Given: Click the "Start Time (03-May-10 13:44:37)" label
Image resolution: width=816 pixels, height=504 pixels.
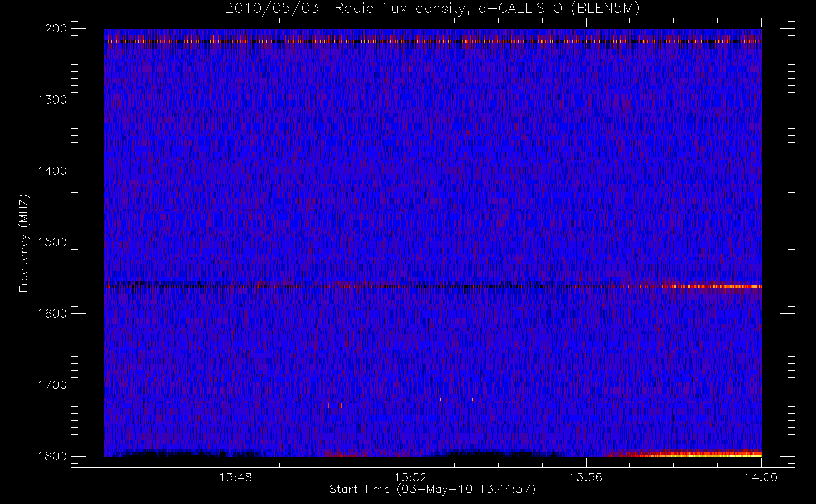Looking at the screenshot, I should coord(432,489).
